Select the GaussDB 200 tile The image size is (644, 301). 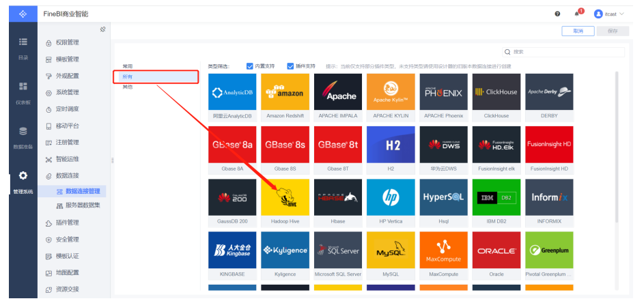pos(232,203)
